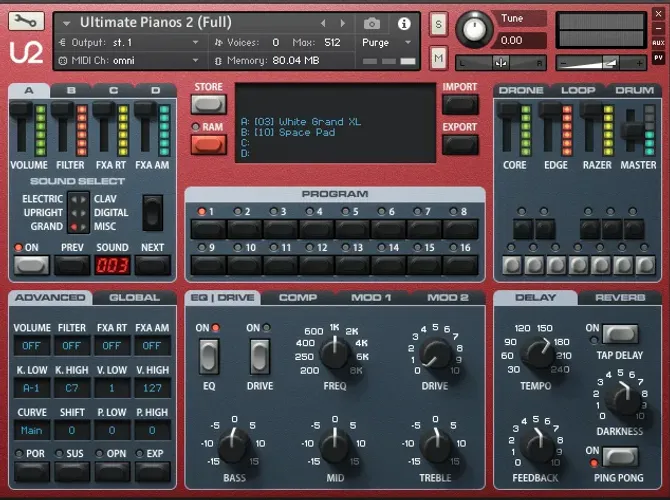670x500 pixels.
Task: Toggle TAP DELAY on button
Action: pos(620,334)
